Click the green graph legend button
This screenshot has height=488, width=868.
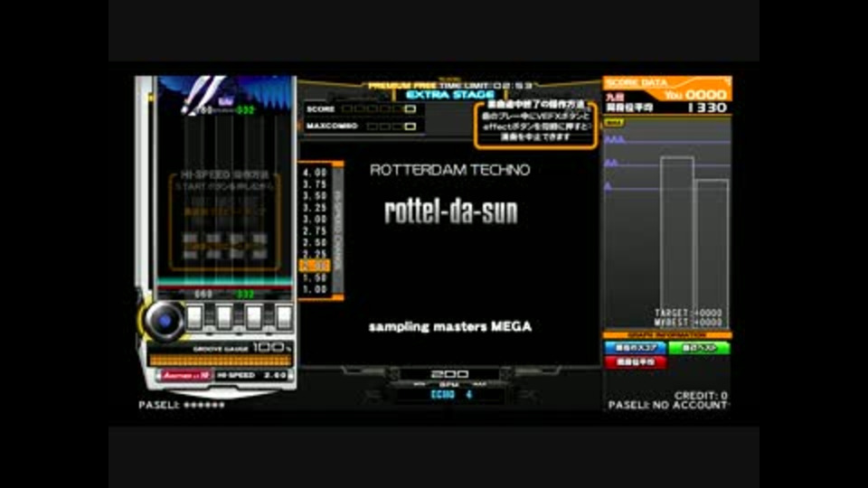[x=699, y=348]
